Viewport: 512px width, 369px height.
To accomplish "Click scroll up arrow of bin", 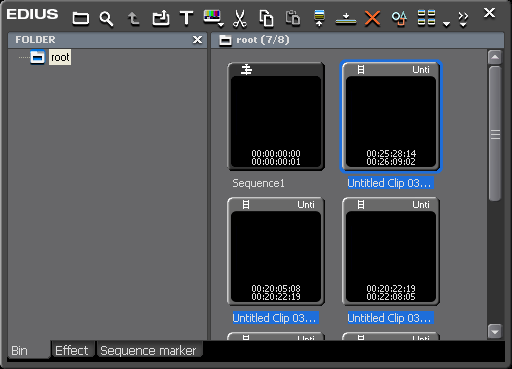I will click(495, 57).
